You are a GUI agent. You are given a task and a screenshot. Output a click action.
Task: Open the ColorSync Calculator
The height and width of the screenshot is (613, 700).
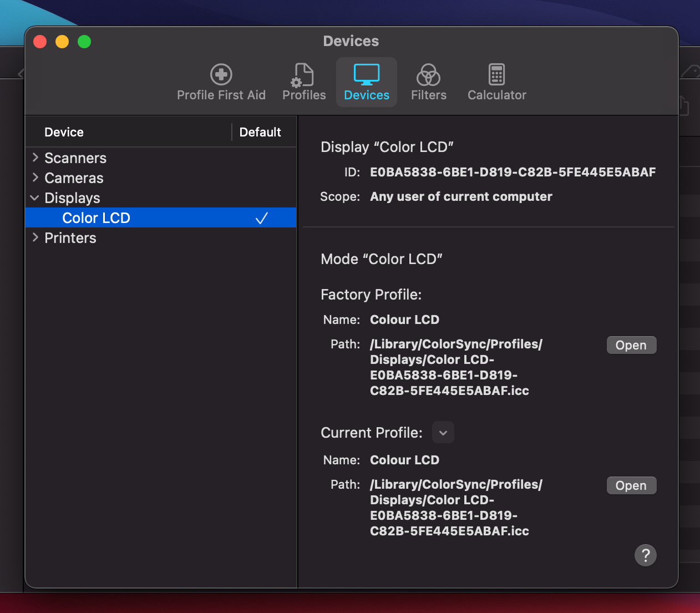click(496, 82)
